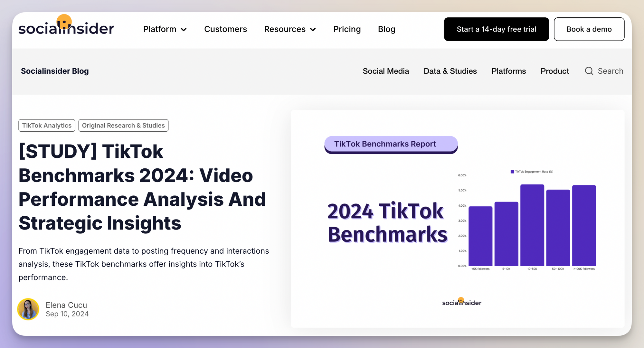644x348 pixels.
Task: Open the Customers page
Action: (x=225, y=29)
